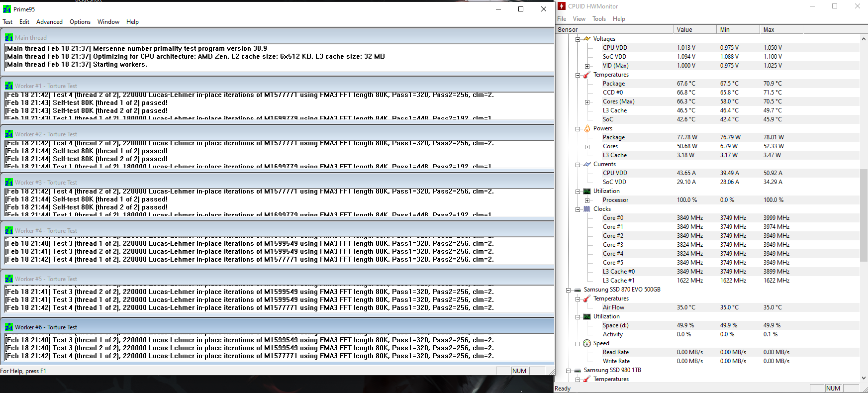
Task: Click the Powers flame icon
Action: click(x=587, y=128)
